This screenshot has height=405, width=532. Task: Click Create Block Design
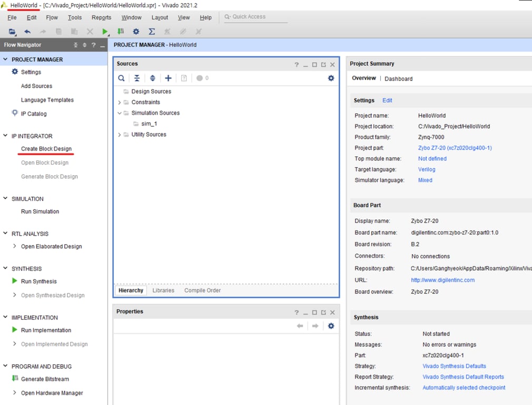[46, 149]
